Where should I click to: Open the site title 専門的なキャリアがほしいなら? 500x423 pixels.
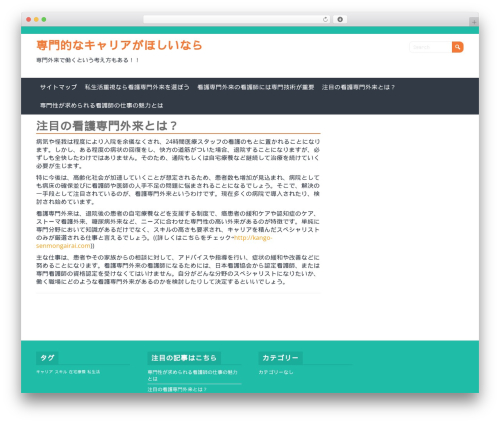tap(119, 45)
